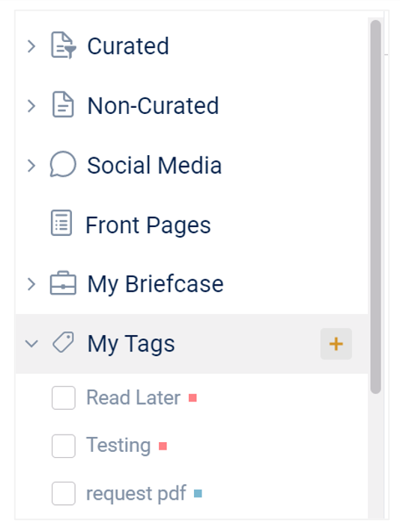Screen dimensions: 400x532
Task: Click the red swatch beside Testing
Action: 163,446
